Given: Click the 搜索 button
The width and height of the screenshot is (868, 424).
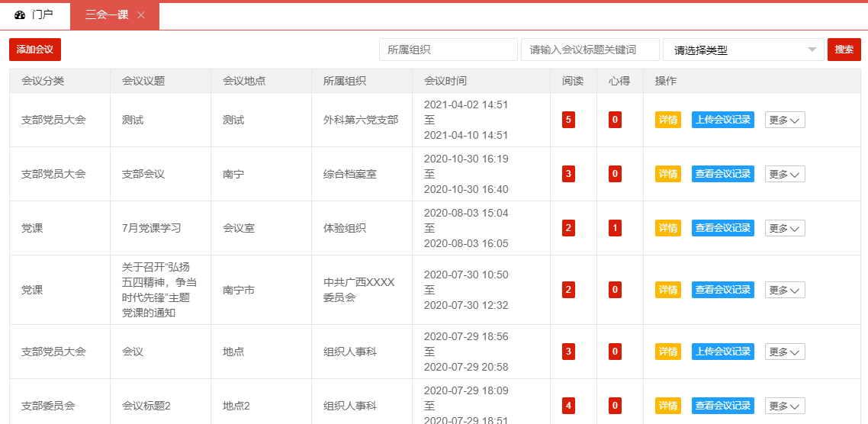Looking at the screenshot, I should click(844, 50).
